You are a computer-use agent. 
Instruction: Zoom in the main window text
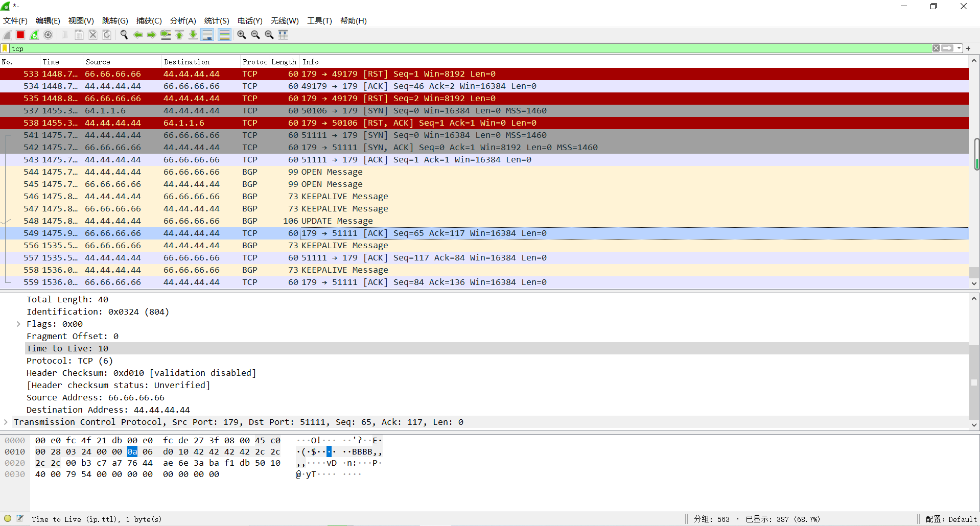click(242, 35)
